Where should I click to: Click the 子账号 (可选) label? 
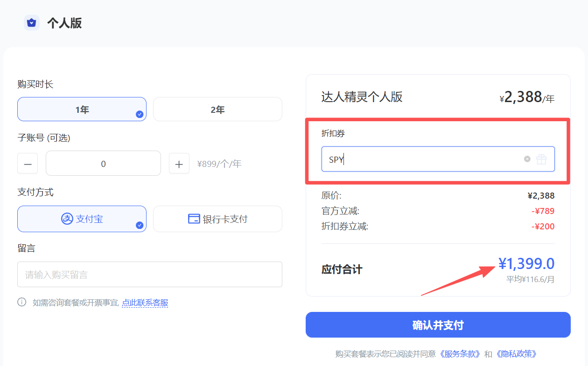44,138
